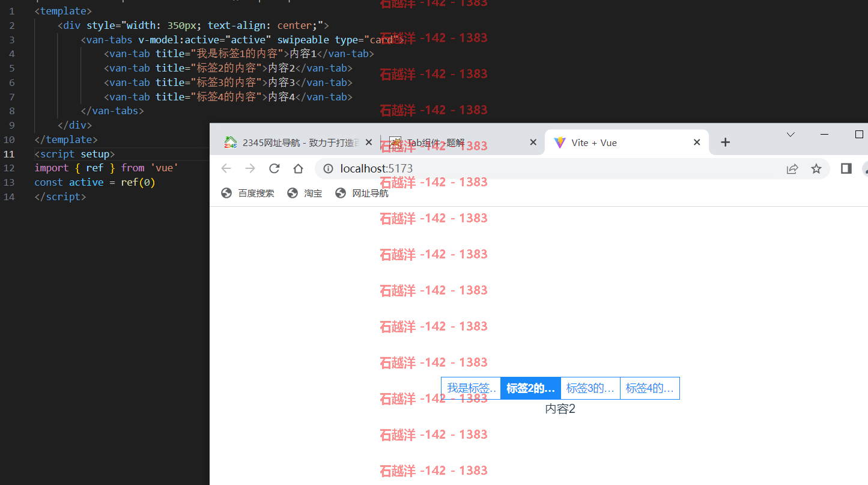Go back in browser history
868x485 pixels.
click(226, 168)
